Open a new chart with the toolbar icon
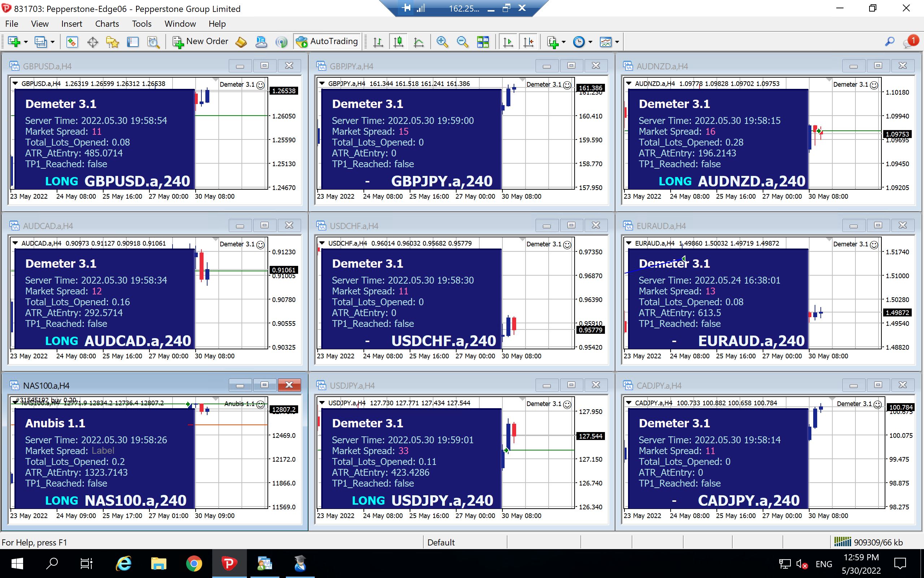 pos(14,42)
